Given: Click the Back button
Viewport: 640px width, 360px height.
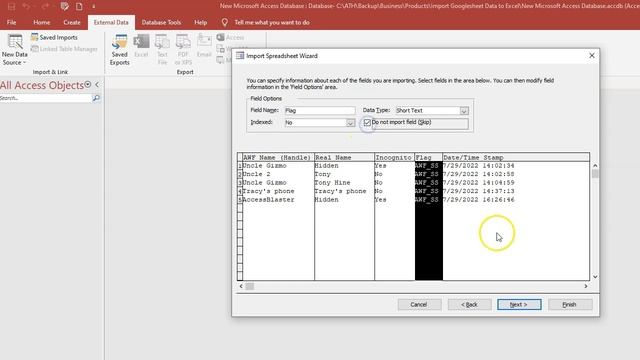Looking at the screenshot, I should pyautogui.click(x=469, y=304).
